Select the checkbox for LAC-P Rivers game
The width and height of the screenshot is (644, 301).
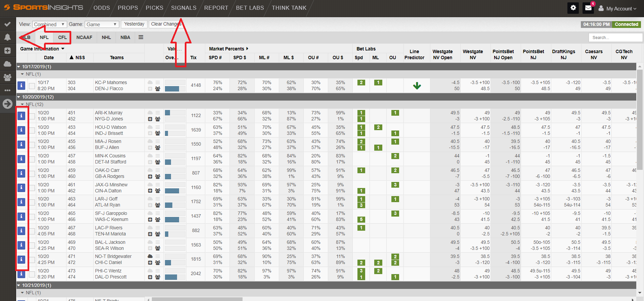32,231
